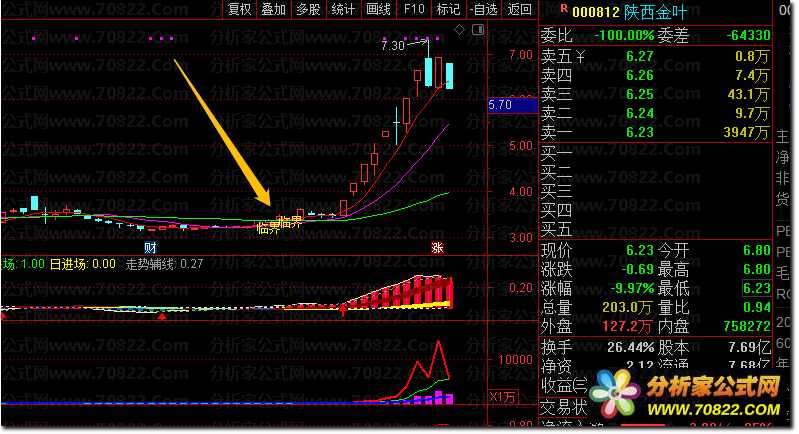The height and width of the screenshot is (434, 799).
Task: Click the red R icon beside stock code
Action: click(564, 8)
